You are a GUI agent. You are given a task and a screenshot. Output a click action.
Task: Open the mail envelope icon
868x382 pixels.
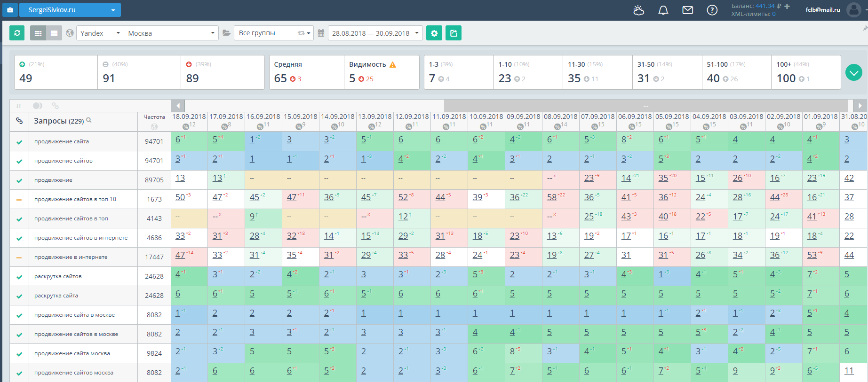(x=688, y=10)
